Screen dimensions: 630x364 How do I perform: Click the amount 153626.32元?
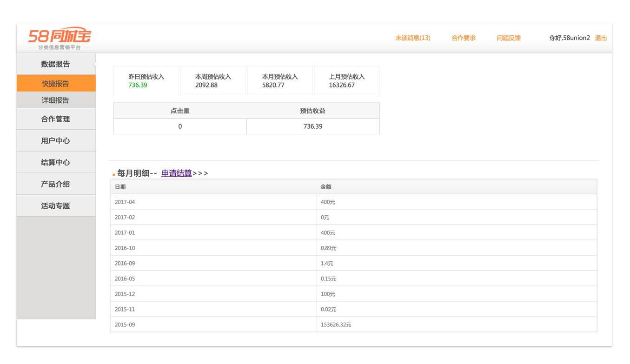(x=336, y=325)
